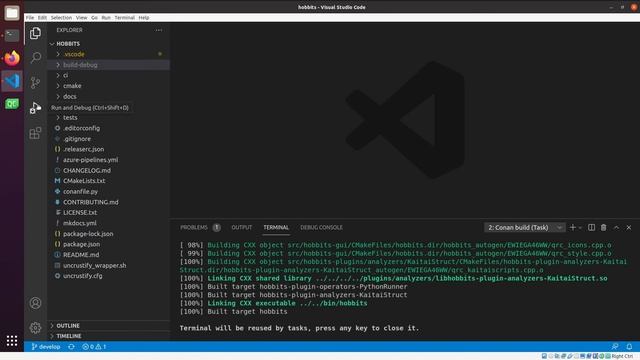Open azure-pipelines.yml file
The image size is (640, 360).
pos(90,160)
